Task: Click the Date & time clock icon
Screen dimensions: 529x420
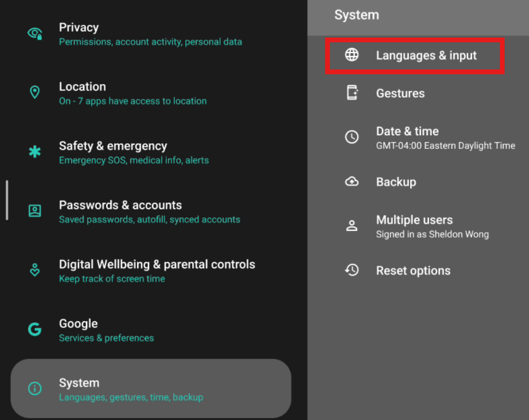Action: (352, 137)
